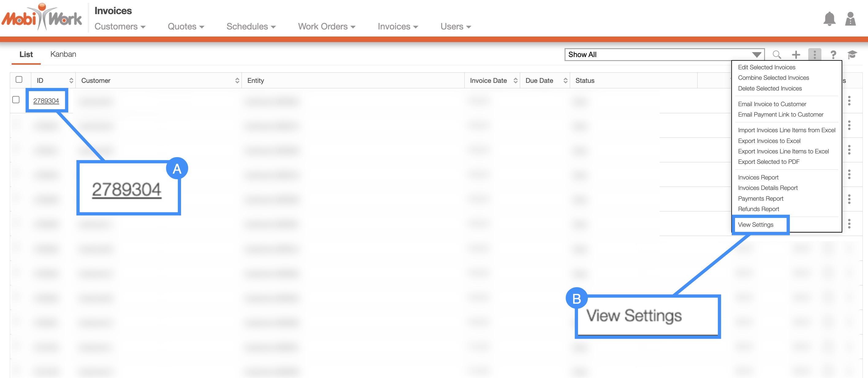Check the select-all header checkbox

tap(19, 79)
